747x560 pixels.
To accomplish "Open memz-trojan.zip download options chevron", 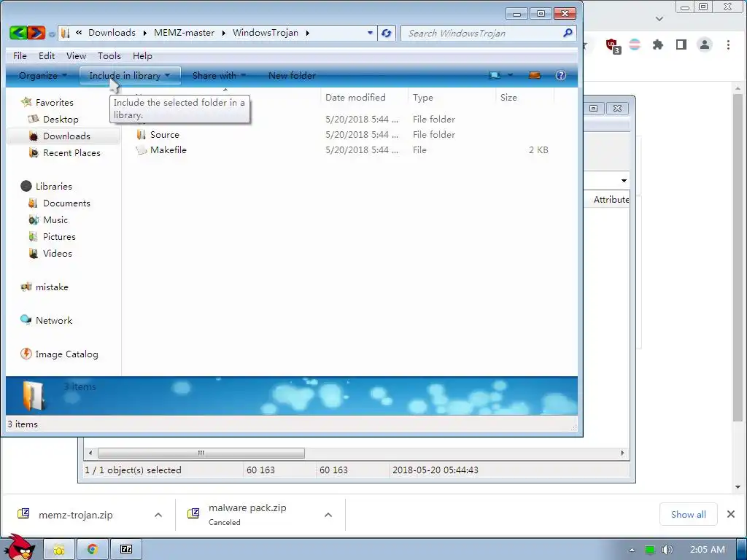I will pos(158,516).
